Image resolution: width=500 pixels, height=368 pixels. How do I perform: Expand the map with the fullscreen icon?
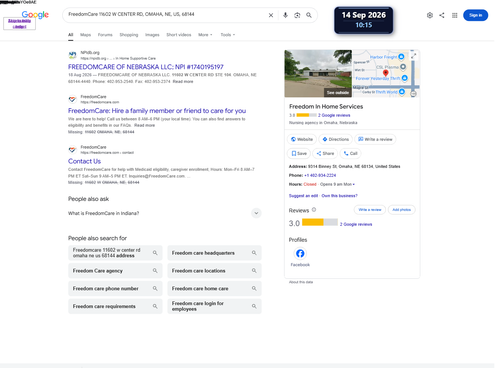(413, 56)
